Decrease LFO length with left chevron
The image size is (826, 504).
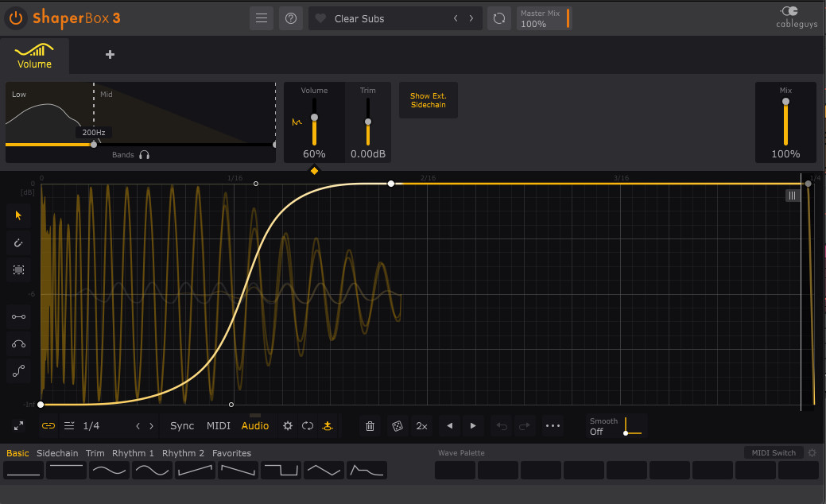click(138, 425)
